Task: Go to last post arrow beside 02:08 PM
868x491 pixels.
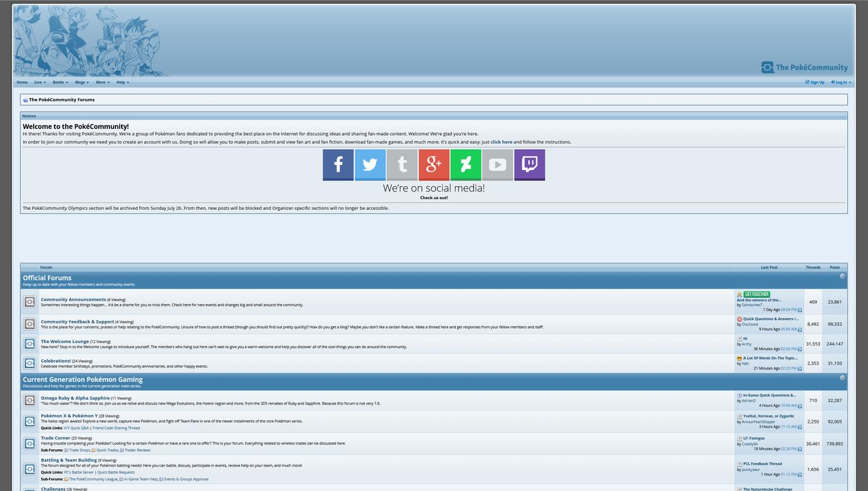Action: pos(800,349)
